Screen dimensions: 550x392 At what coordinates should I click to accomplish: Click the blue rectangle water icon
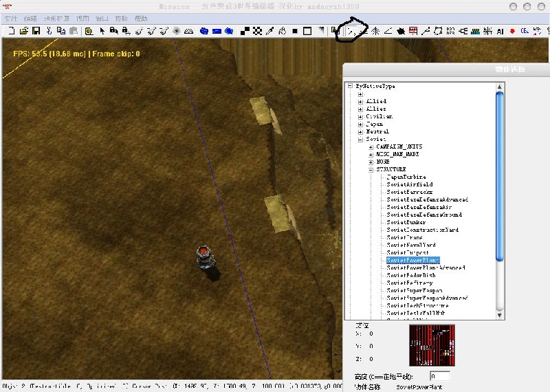pyautogui.click(x=217, y=31)
